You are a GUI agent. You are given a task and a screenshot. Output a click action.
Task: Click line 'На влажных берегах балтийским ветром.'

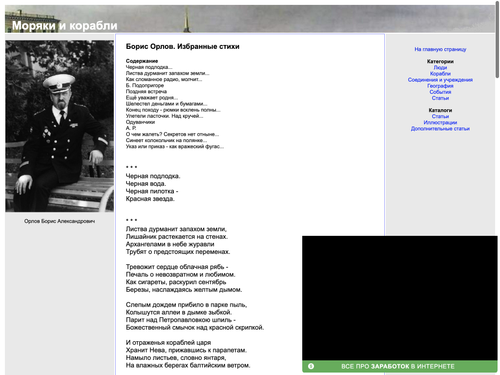[188, 365]
